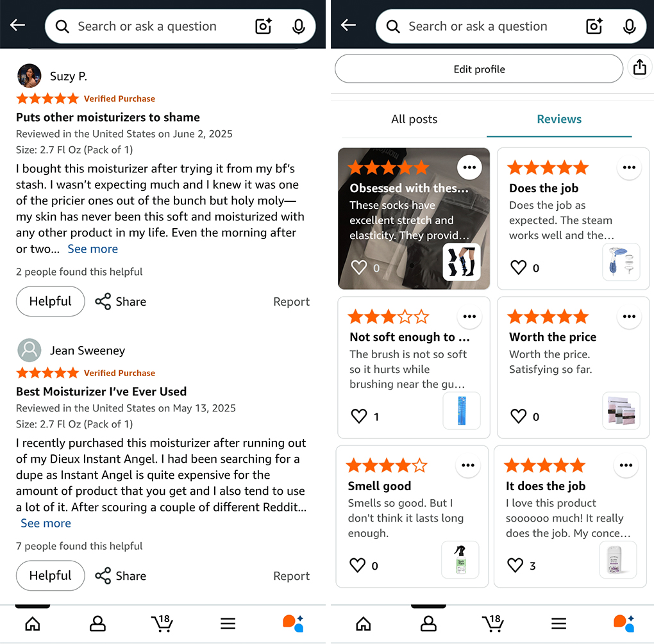654x644 pixels.
Task: Mark Suzy P.'s review as Helpful
Action: [51, 301]
